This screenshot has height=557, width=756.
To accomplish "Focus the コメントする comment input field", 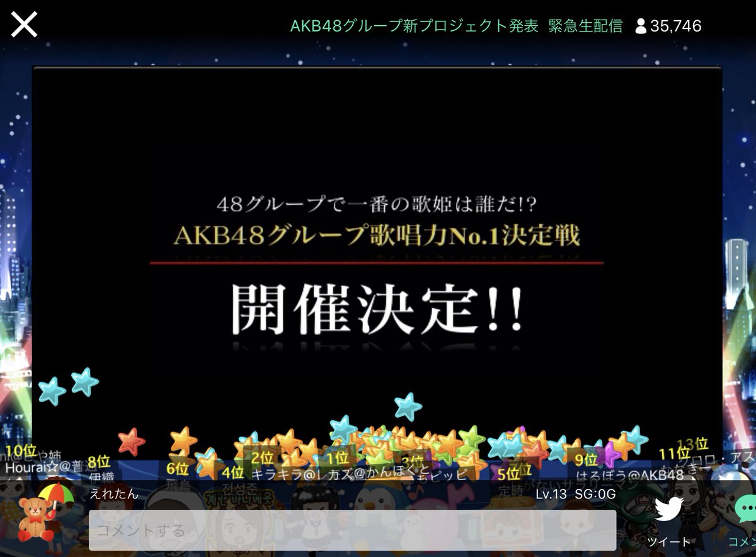I will click(352, 530).
